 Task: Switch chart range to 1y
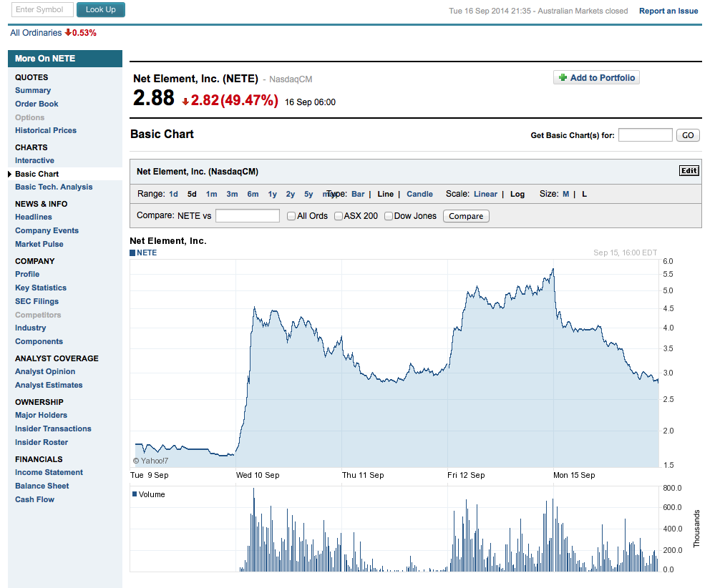coord(272,194)
